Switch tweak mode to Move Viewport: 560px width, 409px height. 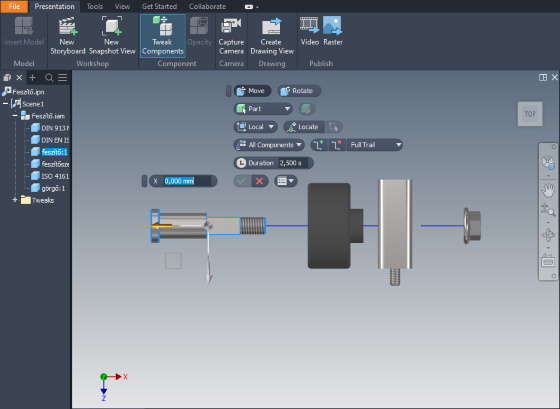click(252, 91)
